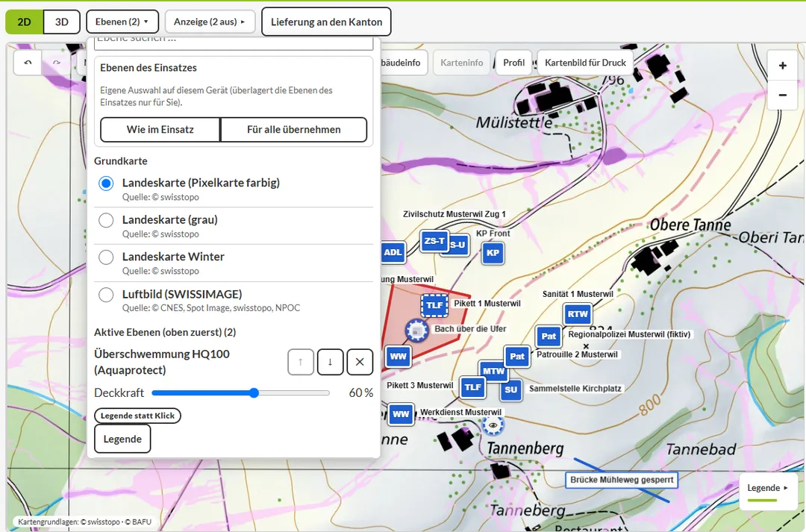This screenshot has height=532, width=806.
Task: Toggle Legende statt Klick option
Action: coord(138,416)
